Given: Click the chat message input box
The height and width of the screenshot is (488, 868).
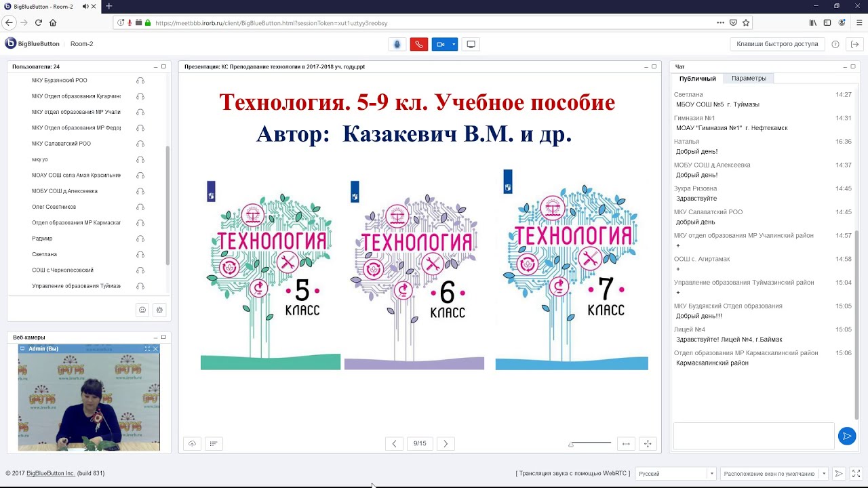Looking at the screenshot, I should pos(754,436).
